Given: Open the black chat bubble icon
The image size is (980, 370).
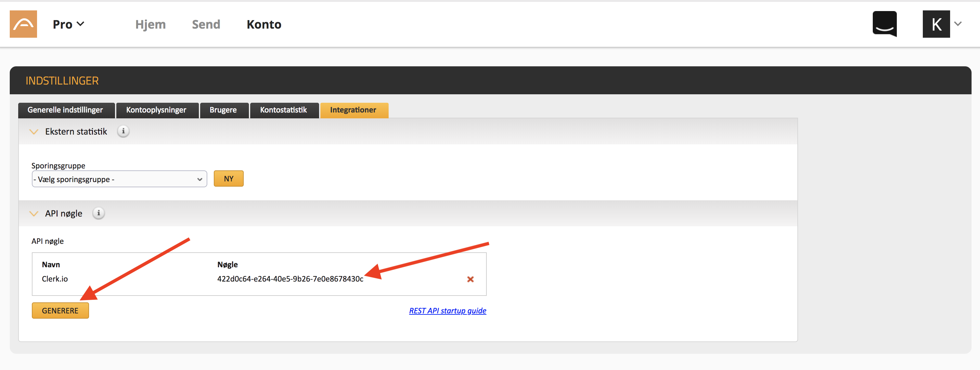Looking at the screenshot, I should (884, 24).
